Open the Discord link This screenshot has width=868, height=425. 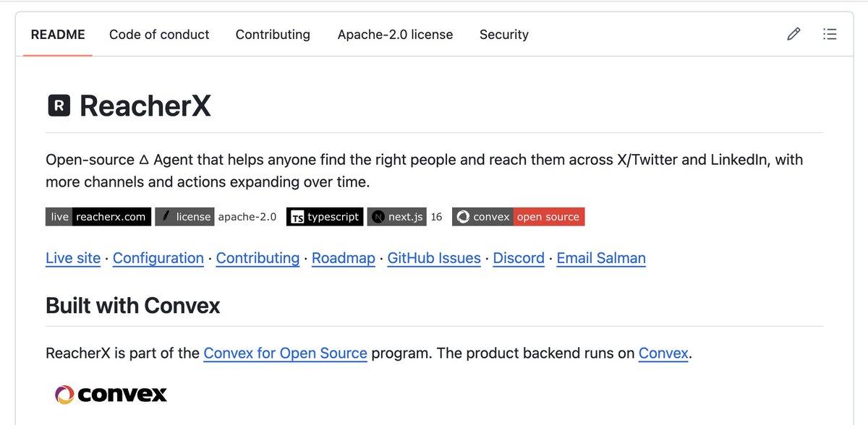519,258
